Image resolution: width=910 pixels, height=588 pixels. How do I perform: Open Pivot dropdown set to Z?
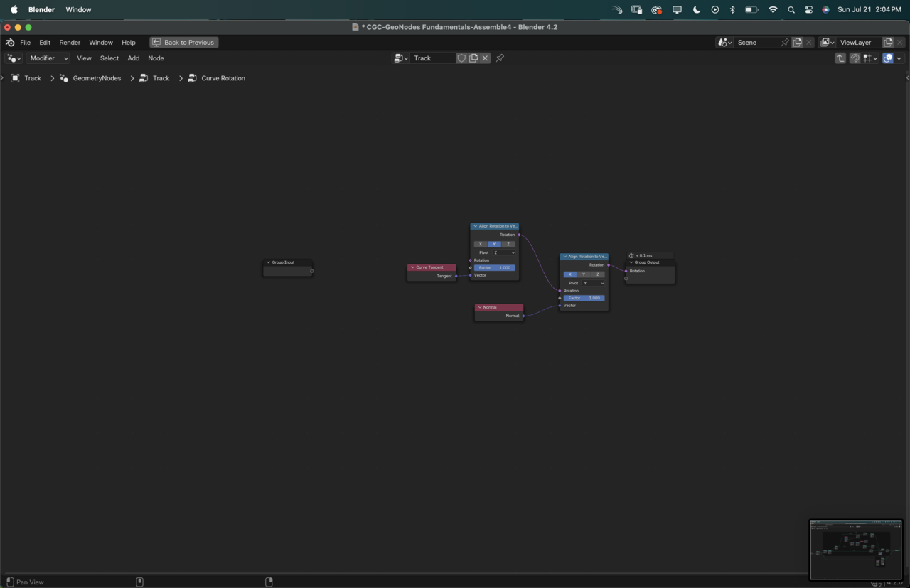pos(504,252)
